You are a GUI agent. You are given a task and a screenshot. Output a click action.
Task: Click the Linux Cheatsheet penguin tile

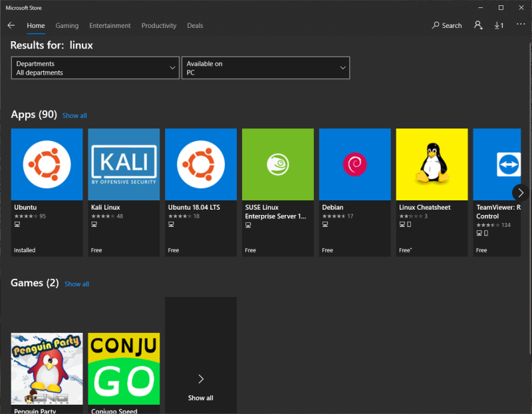432,164
